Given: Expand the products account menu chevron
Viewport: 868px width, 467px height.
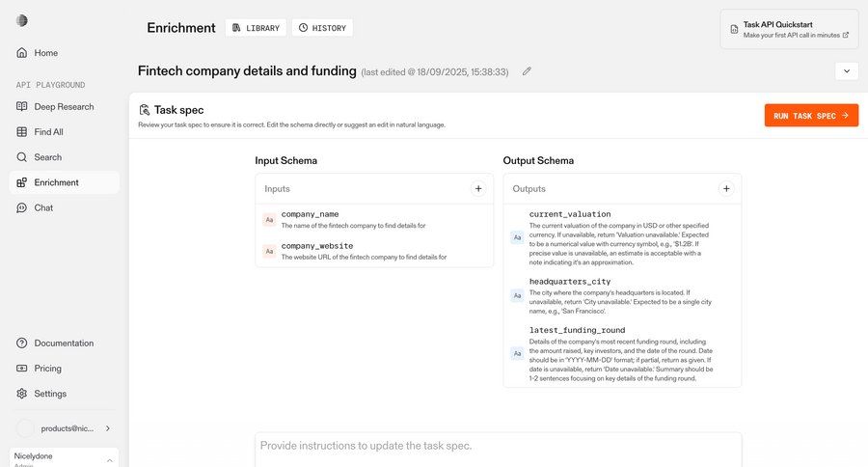Looking at the screenshot, I should [108, 427].
